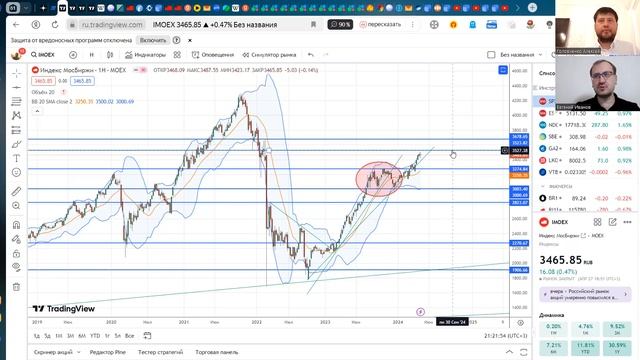
Task: Click the edit note icon near IMOEX
Action: coord(612,222)
